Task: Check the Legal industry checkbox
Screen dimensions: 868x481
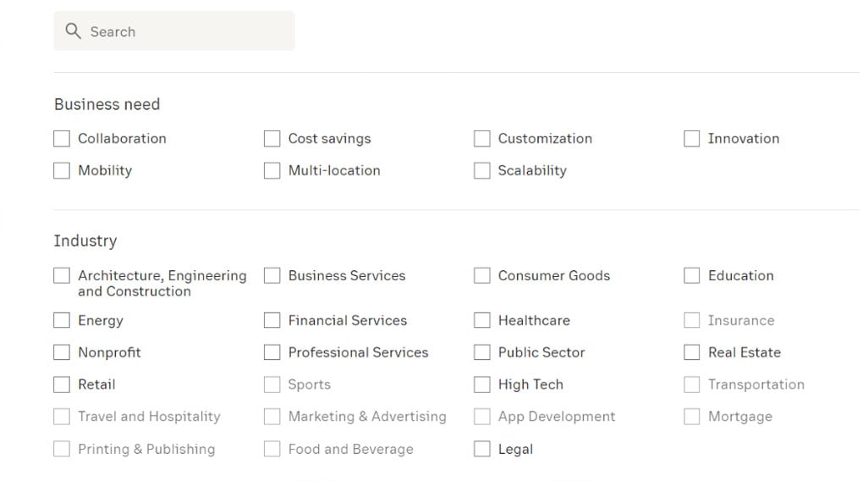Action: click(481, 449)
